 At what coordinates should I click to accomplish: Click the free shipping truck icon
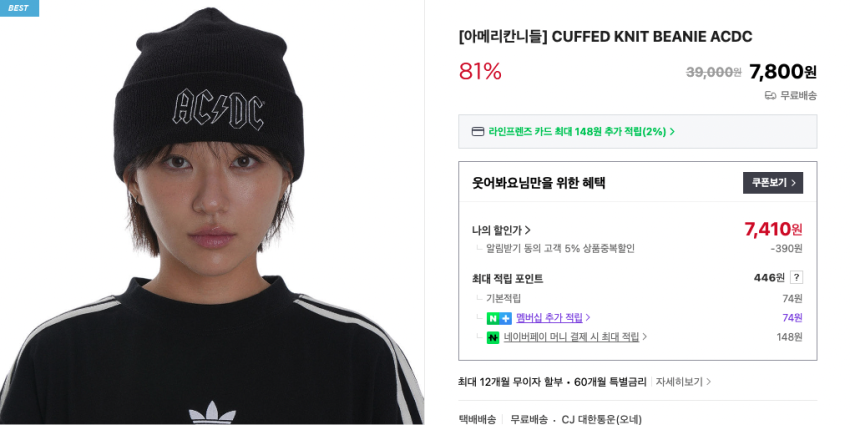[x=770, y=96]
